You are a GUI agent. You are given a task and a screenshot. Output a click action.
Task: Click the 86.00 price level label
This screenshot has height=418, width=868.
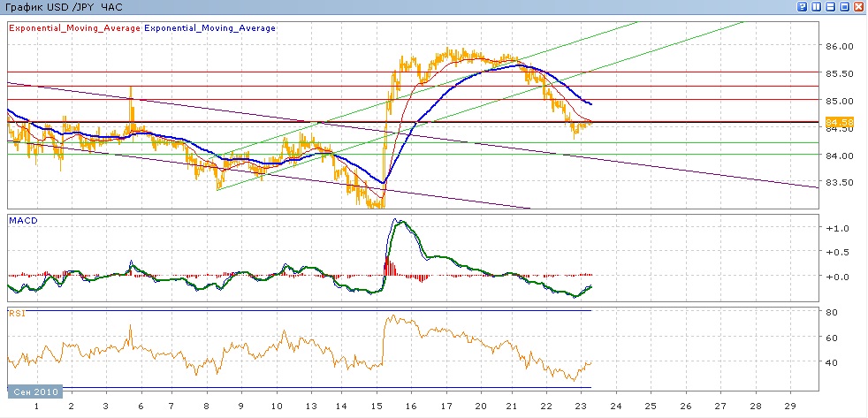840,46
